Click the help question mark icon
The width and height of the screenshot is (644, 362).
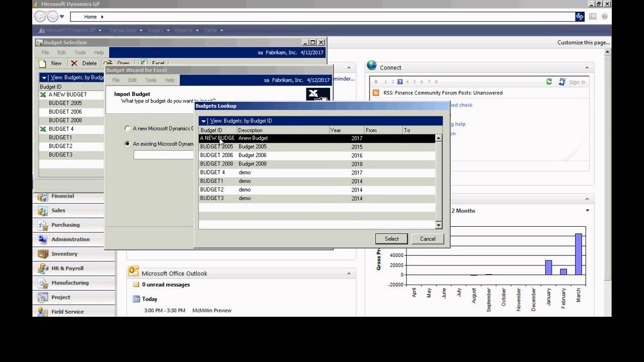pos(605,17)
